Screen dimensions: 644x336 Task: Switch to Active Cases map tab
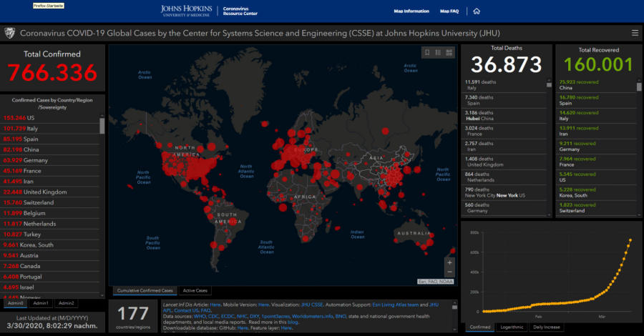195,291
